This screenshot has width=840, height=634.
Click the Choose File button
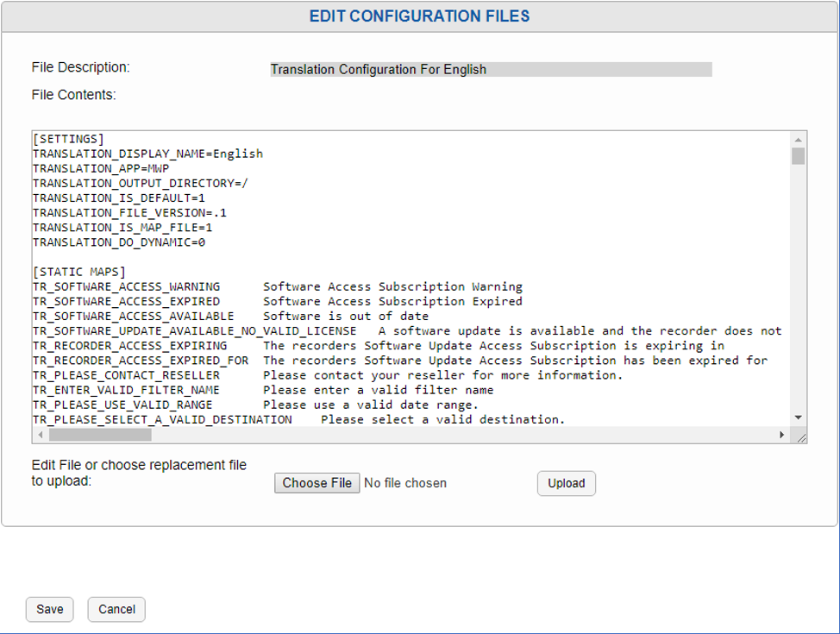click(317, 483)
